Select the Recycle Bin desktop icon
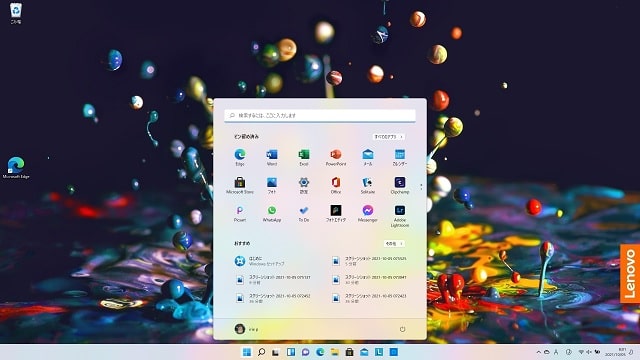Viewport: 640px width, 360px height. pyautogui.click(x=16, y=13)
